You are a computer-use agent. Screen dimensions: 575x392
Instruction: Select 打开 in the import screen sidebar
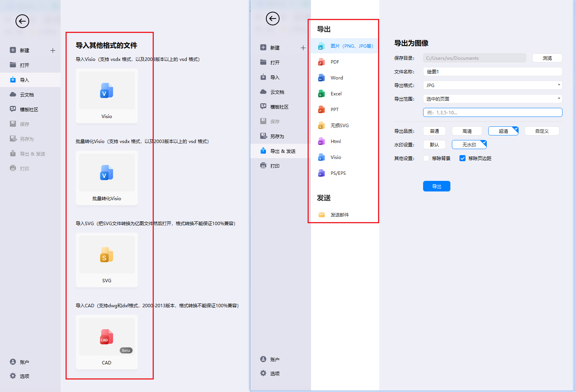pos(30,65)
